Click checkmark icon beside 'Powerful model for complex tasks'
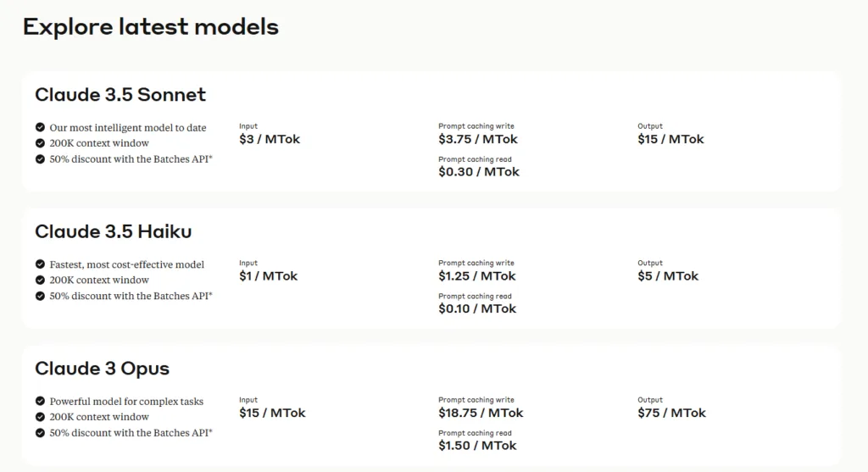This screenshot has height=472, width=868. coord(40,401)
